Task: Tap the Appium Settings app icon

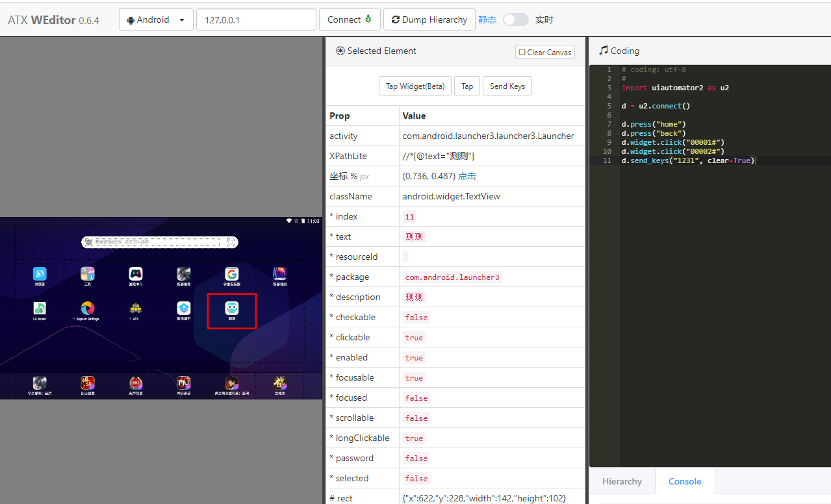Action: point(88,308)
